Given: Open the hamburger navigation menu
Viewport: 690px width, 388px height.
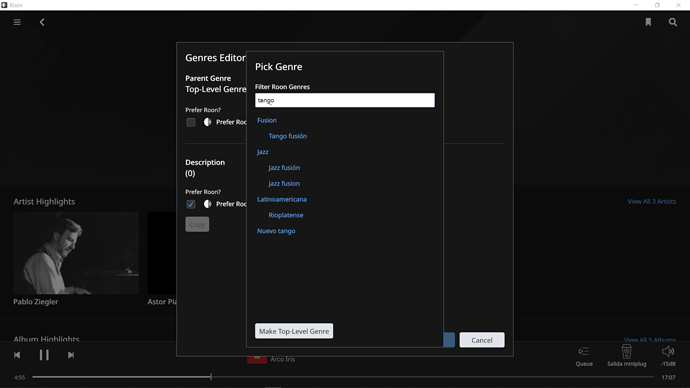Looking at the screenshot, I should pyautogui.click(x=17, y=22).
